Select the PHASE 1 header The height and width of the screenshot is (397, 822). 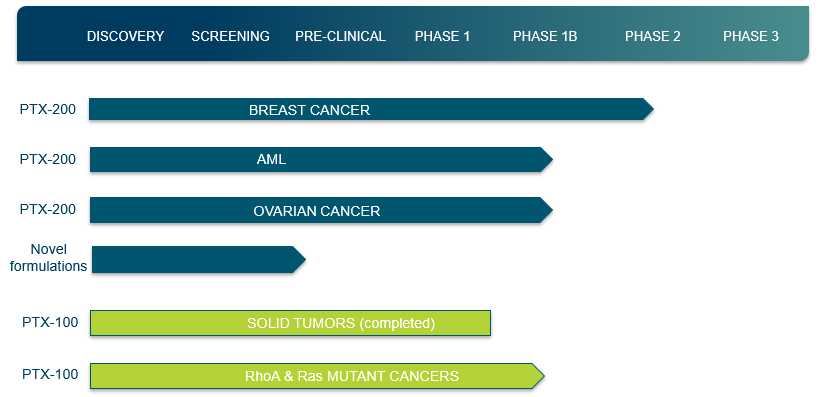(x=442, y=36)
